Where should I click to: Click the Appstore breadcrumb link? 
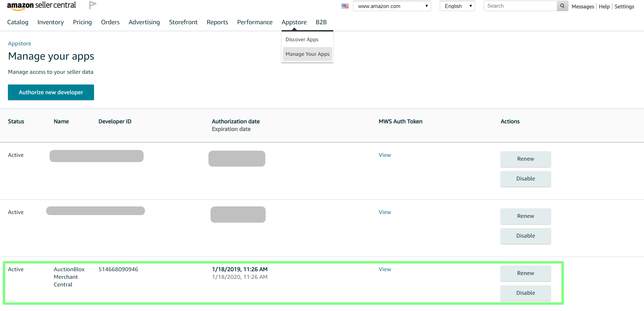click(x=19, y=44)
